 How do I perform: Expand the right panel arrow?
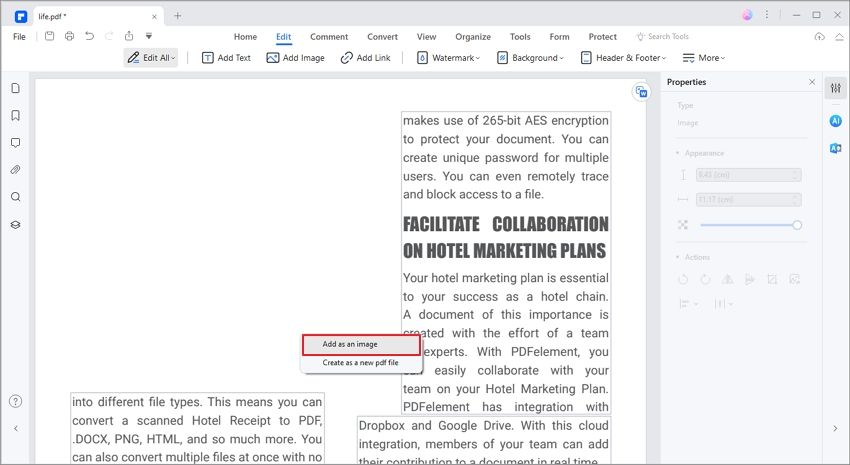(x=835, y=428)
